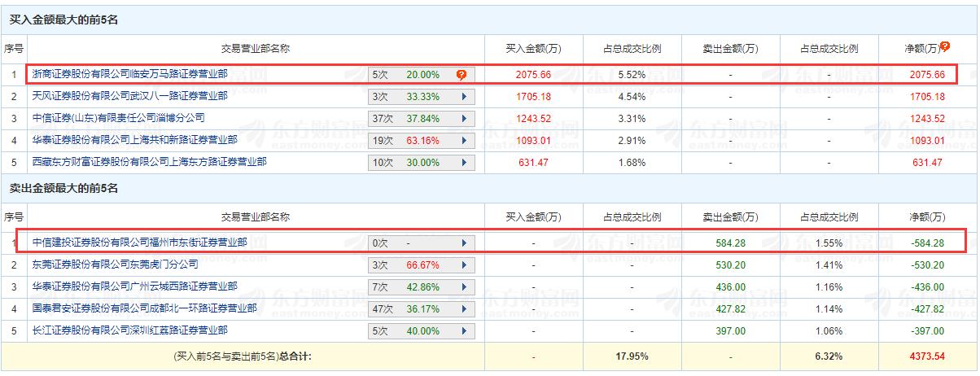Click the 1.14% sell proportion cell
Image resolution: width=980 pixels, height=376 pixels.
(x=829, y=309)
